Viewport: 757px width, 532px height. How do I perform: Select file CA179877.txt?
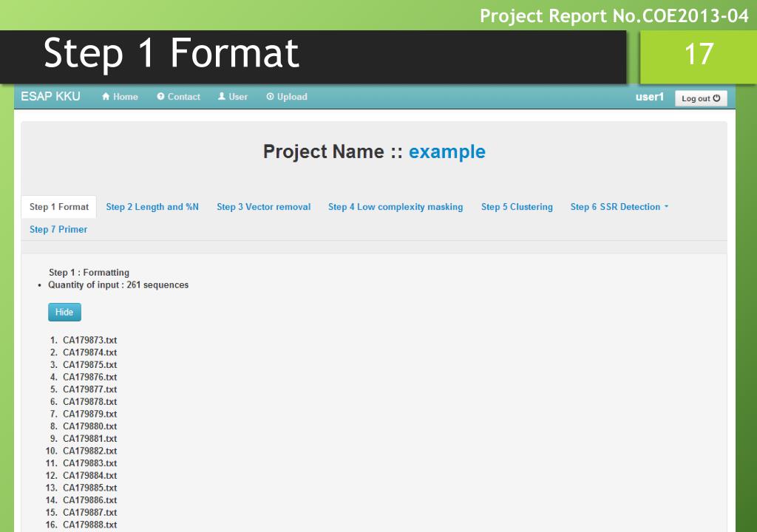pos(89,389)
